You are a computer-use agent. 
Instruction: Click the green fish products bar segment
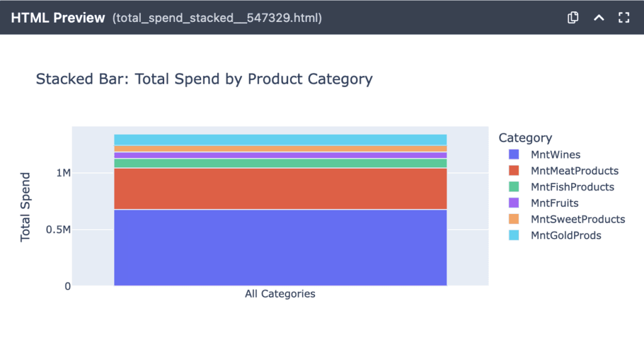click(x=280, y=163)
